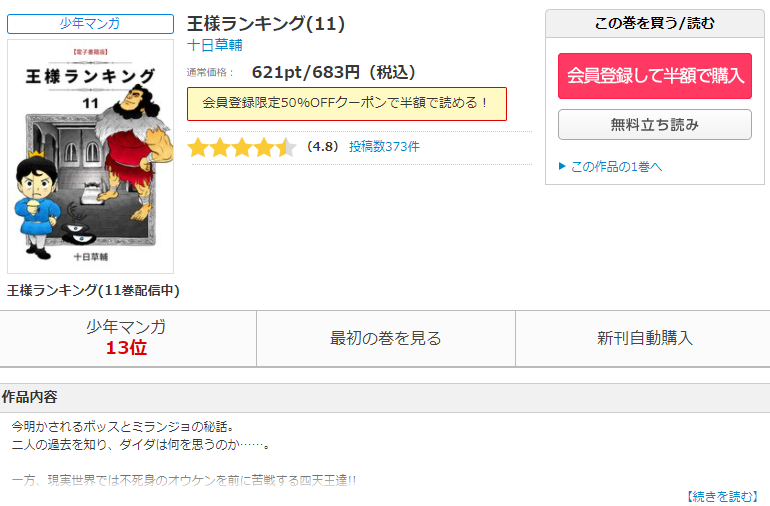Screen dimensions: 770x506
Task: Click the half-filled fifth star
Action: [x=286, y=147]
